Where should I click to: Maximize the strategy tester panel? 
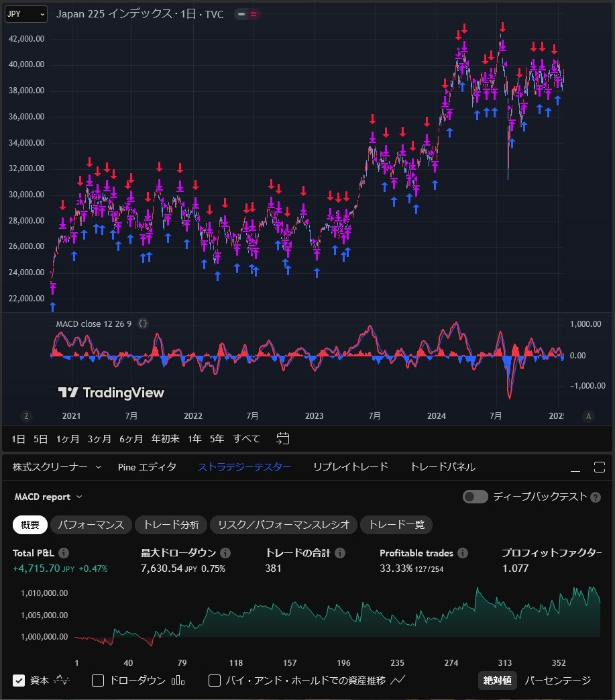click(599, 466)
